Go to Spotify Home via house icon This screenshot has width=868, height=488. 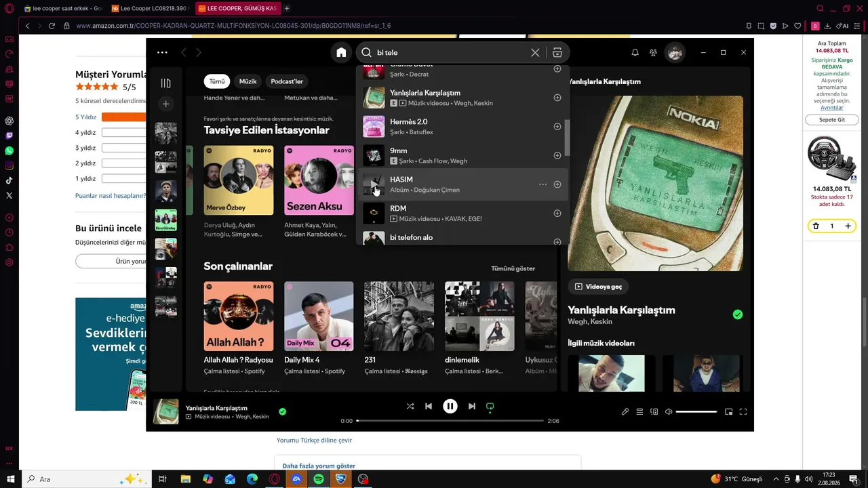[x=341, y=52]
